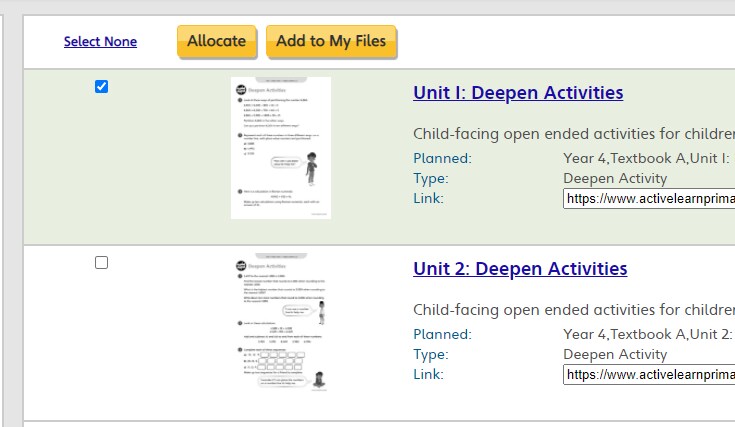Screen dimensions: 735x427
Task: Click the Unit 2 child-facing activities description
Action: coord(573,310)
